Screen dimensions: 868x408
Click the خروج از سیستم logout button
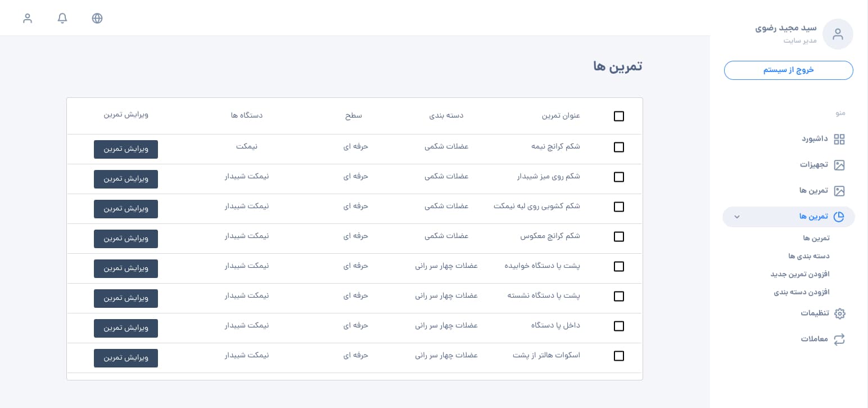[788, 70]
